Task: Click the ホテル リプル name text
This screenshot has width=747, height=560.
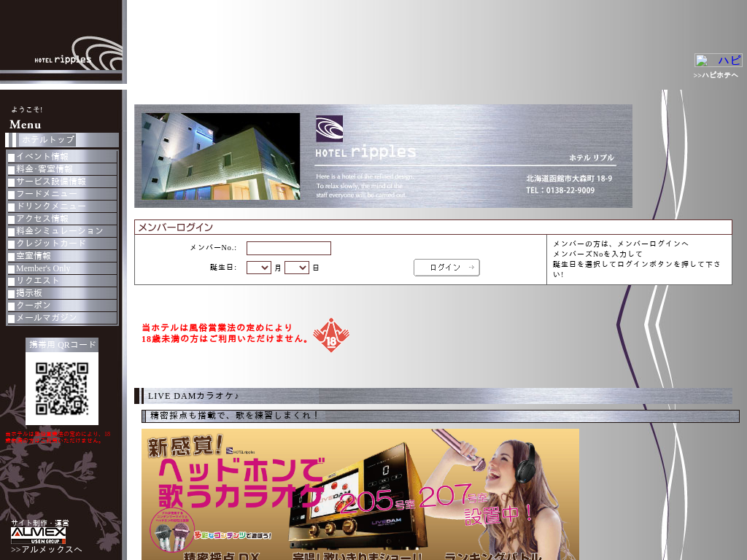Action: tap(592, 157)
